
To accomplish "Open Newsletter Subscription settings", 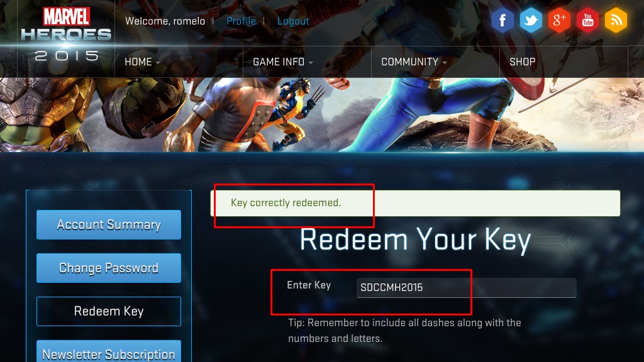I will coord(109,351).
